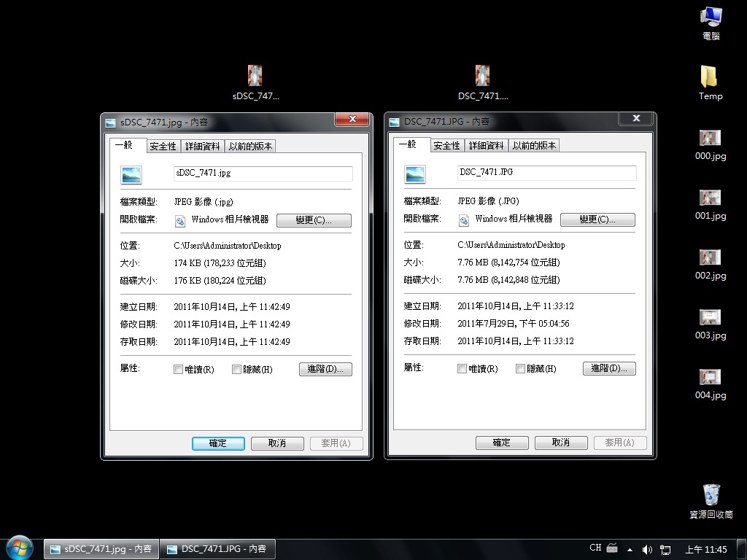Viewport: 747px width, 560px height.
Task: Show hidden tray icons arrow
Action: click(x=630, y=549)
